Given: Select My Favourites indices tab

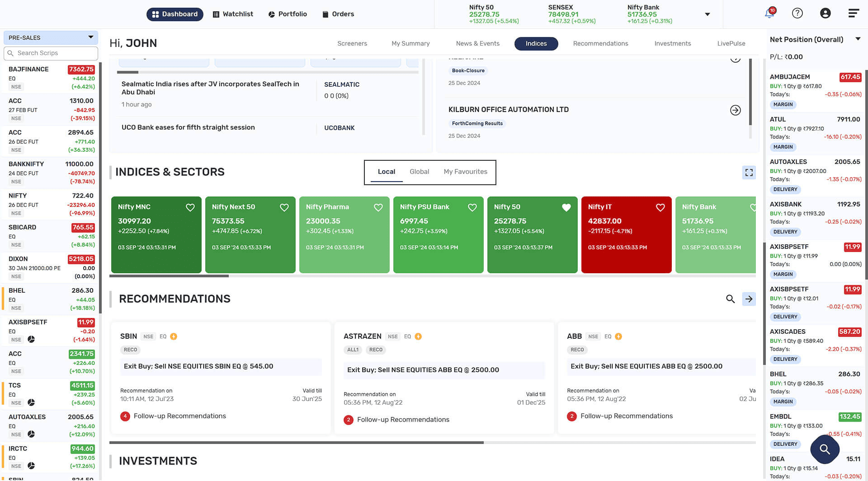Looking at the screenshot, I should point(466,172).
